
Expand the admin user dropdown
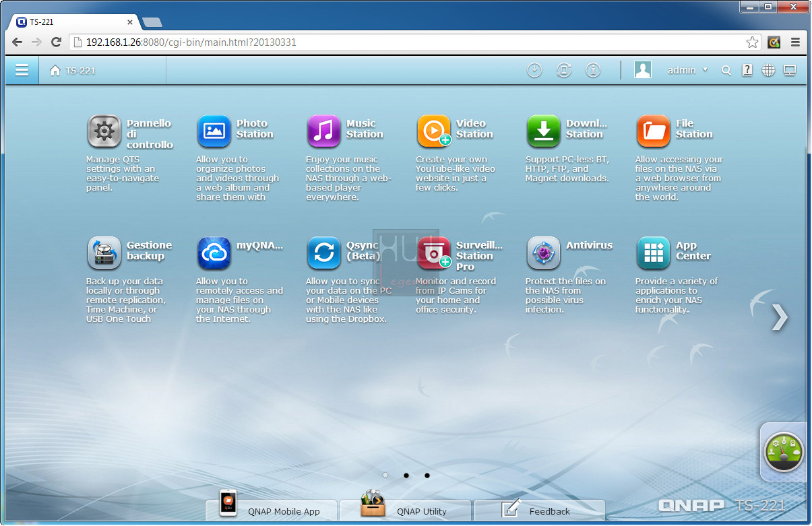click(x=705, y=70)
